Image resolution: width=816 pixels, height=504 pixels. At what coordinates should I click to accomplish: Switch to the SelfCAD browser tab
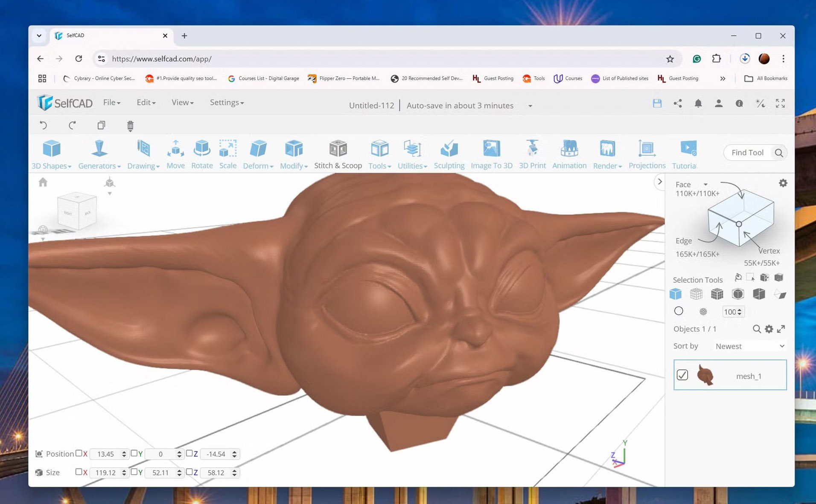click(112, 35)
